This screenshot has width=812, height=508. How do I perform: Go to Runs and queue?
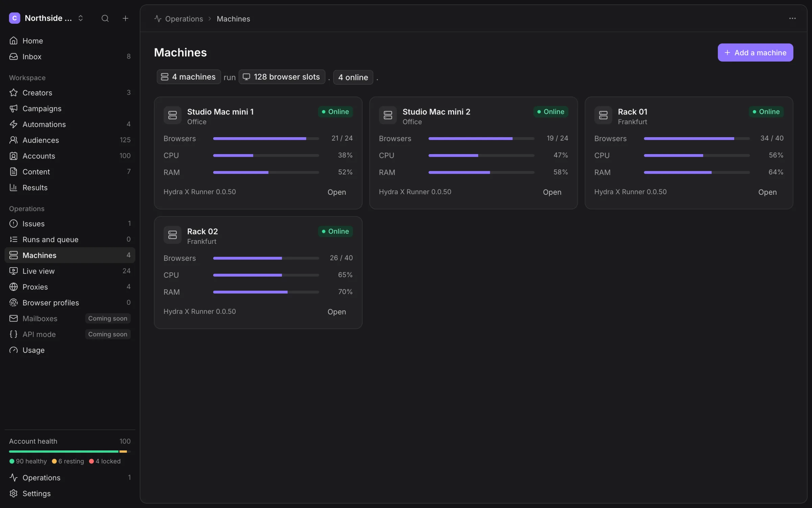70,239
